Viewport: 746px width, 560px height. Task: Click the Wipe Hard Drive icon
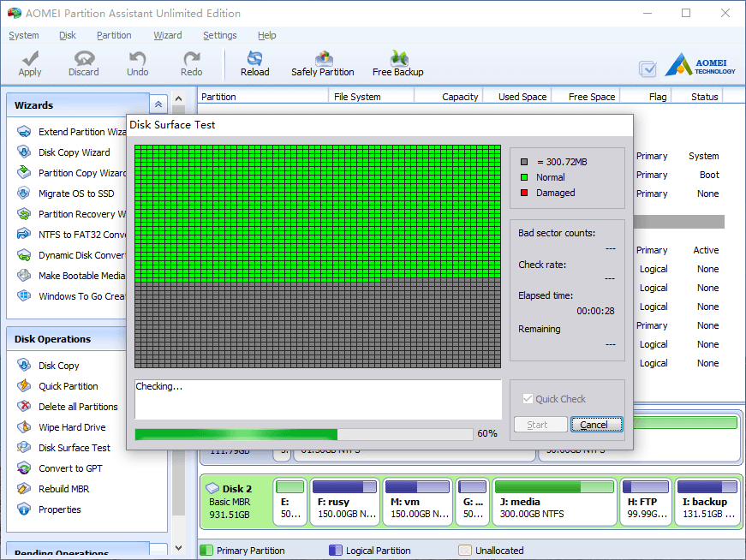(24, 427)
